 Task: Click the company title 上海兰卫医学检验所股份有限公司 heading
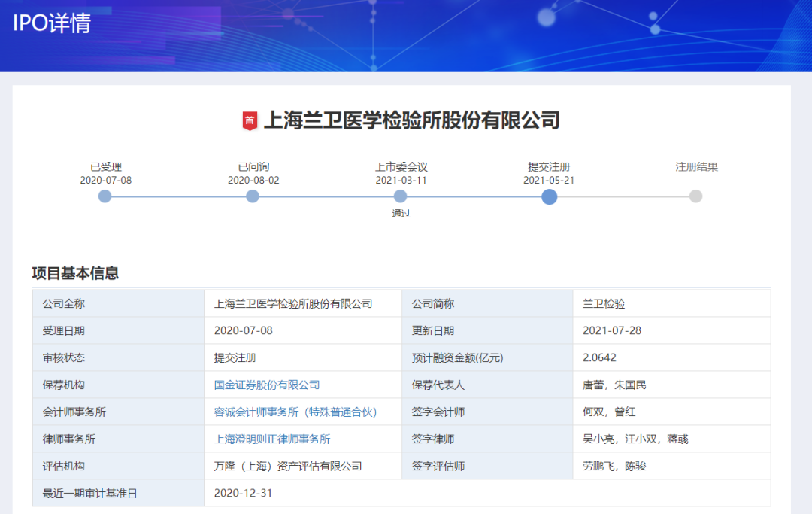pyautogui.click(x=411, y=120)
